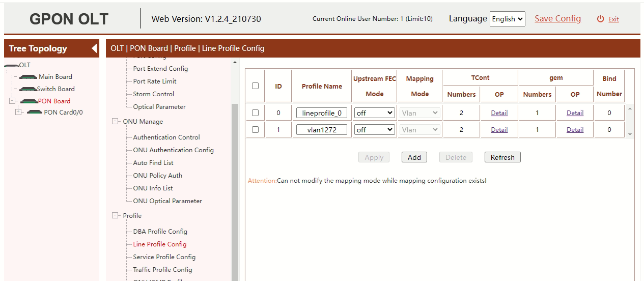This screenshot has height=281, width=644.
Task: Open Mapping Mode dropdown for lineprofile_0
Action: [420, 113]
